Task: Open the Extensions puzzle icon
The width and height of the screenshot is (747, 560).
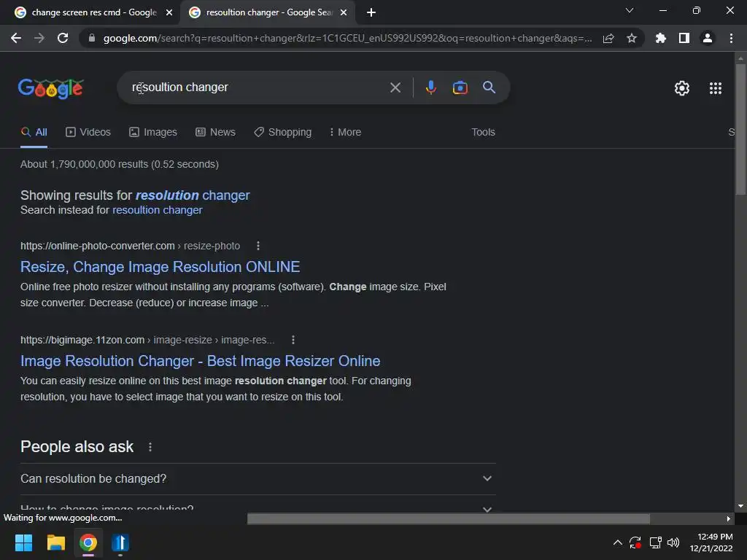Action: point(661,38)
